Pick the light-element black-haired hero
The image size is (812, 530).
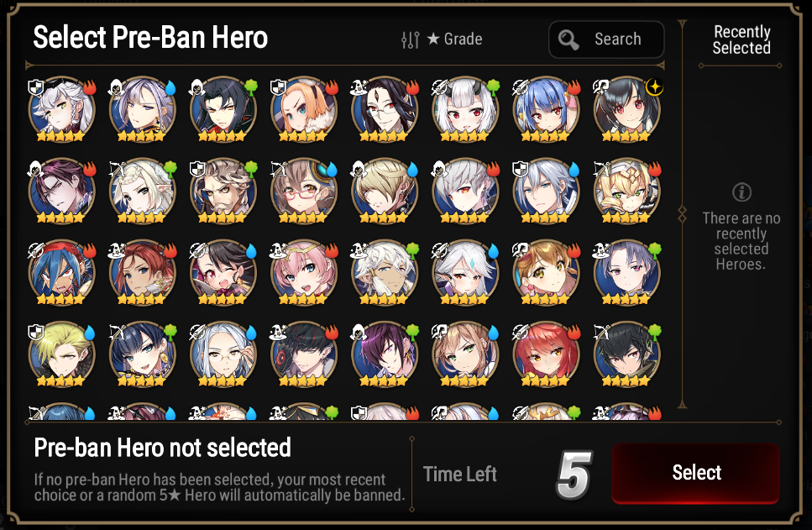[x=626, y=110]
